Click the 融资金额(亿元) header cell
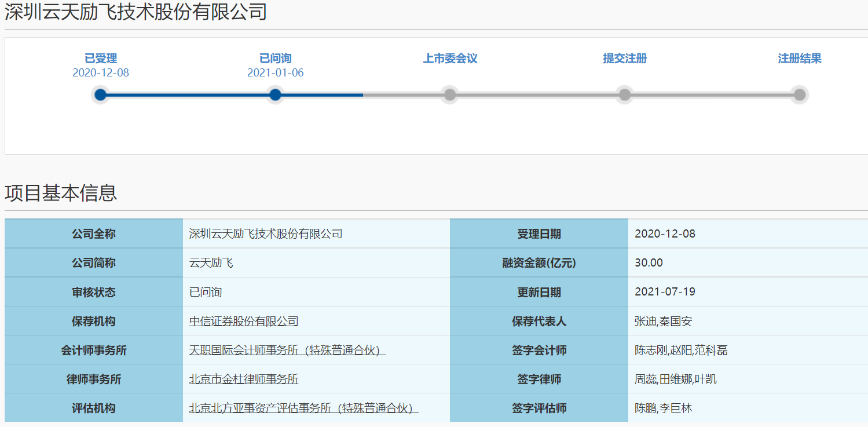This screenshot has height=427, width=868. [x=539, y=263]
